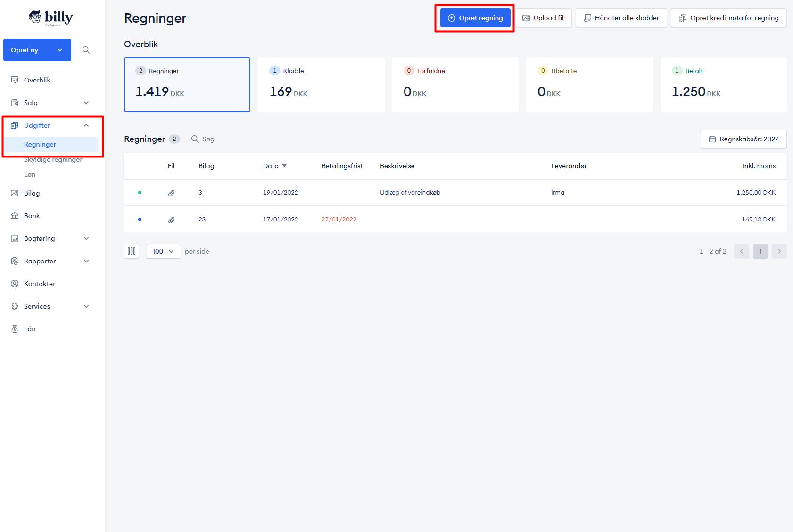793x532 pixels.
Task: Select the Ubetalte overview card
Action: click(589, 85)
